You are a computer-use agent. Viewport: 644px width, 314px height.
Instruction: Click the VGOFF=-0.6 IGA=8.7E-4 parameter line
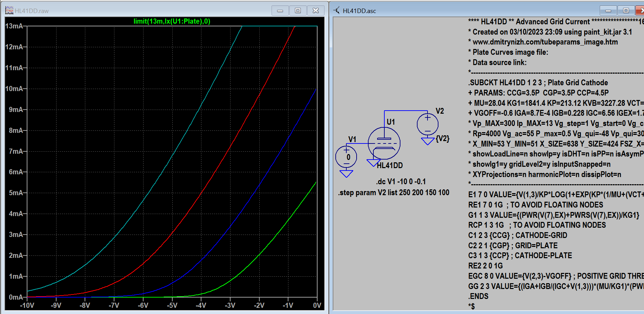(x=556, y=113)
